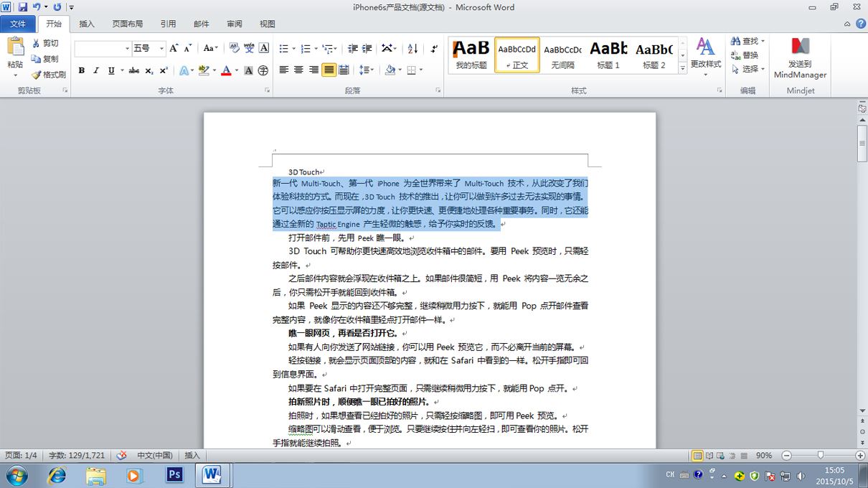
Task: Toggle Bold formatting
Action: click(x=82, y=70)
